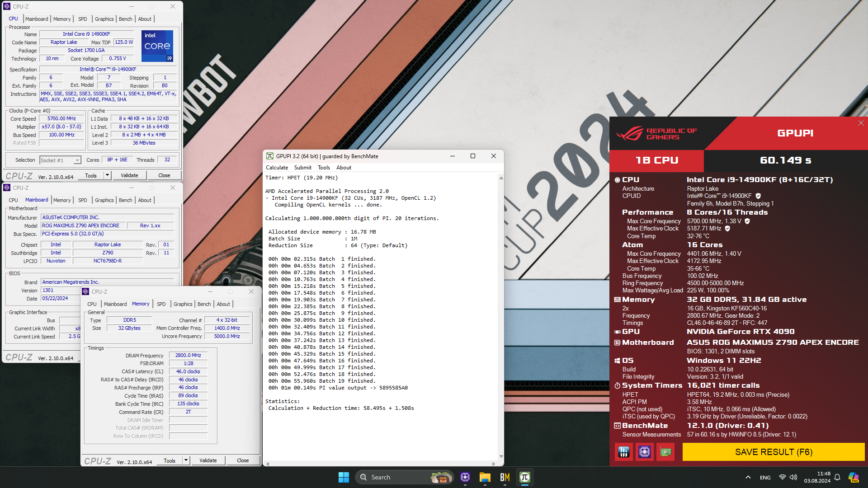Viewport: 868px width, 488px height.
Task: Open network settings from the Wi-Fi tray icon
Action: click(x=782, y=477)
